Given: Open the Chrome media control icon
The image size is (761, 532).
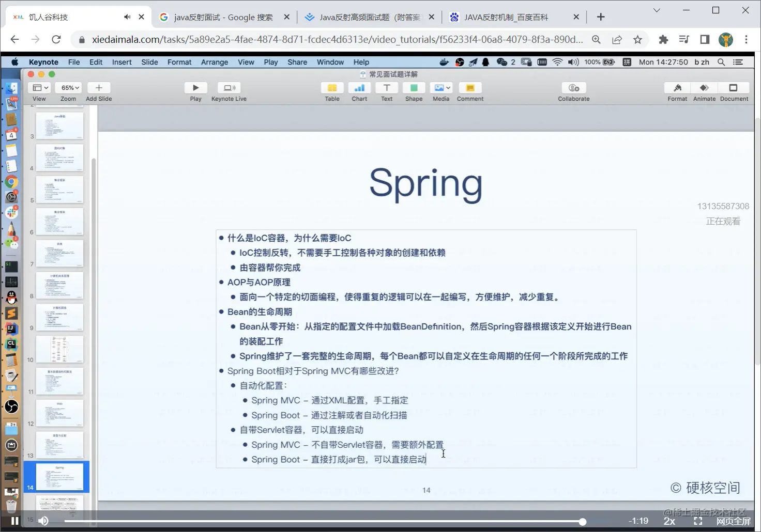Looking at the screenshot, I should pos(684,40).
